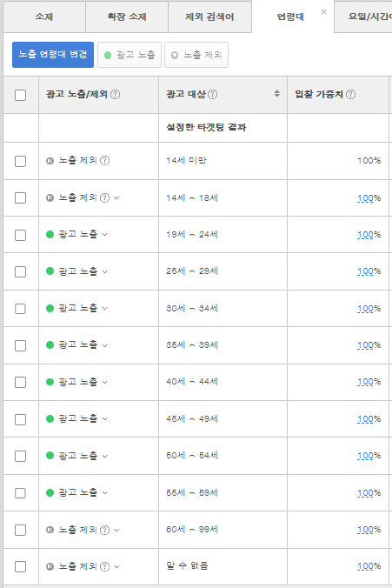The height and width of the screenshot is (588, 392).
Task: Open status dropdown for 55세 ~ 59세
Action: [x=105, y=492]
